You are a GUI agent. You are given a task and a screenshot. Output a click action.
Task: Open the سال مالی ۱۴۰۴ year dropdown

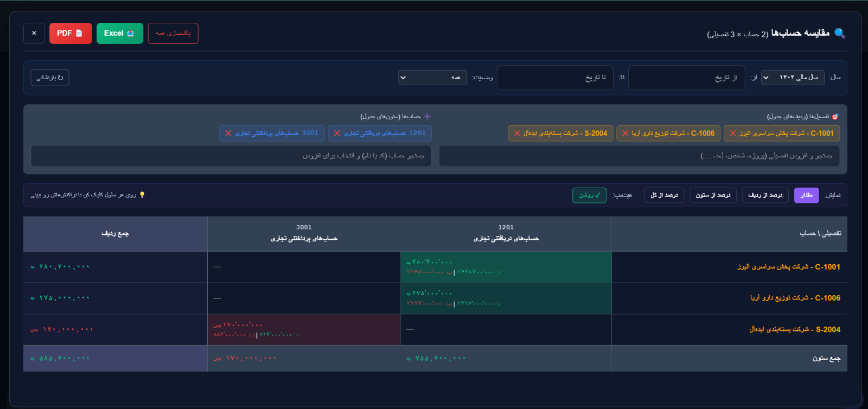[x=793, y=78]
